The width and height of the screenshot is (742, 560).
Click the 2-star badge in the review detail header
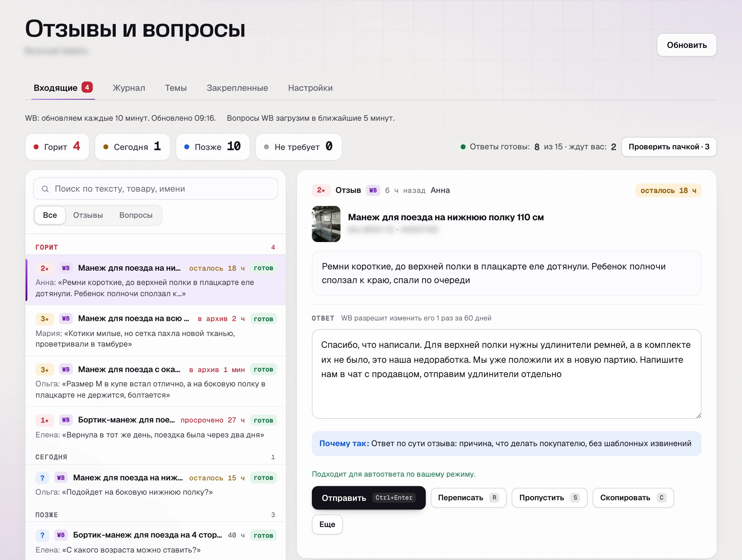tap(321, 190)
